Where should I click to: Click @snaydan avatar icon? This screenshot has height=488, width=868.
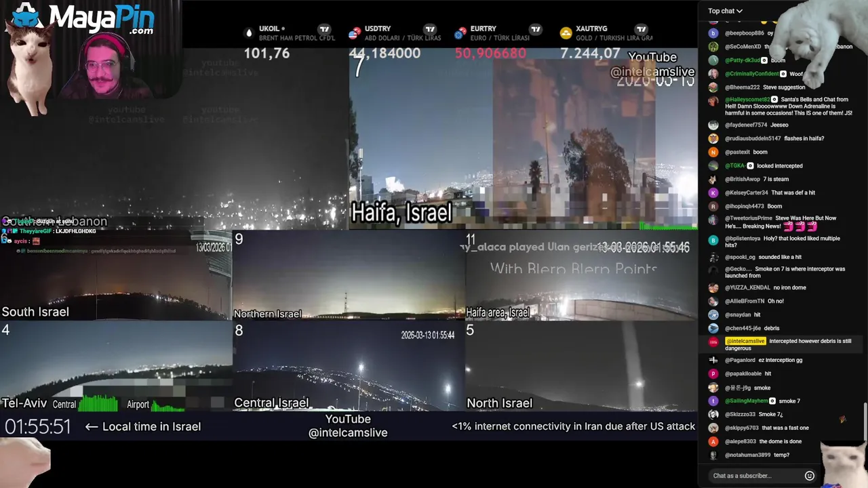[713, 314]
